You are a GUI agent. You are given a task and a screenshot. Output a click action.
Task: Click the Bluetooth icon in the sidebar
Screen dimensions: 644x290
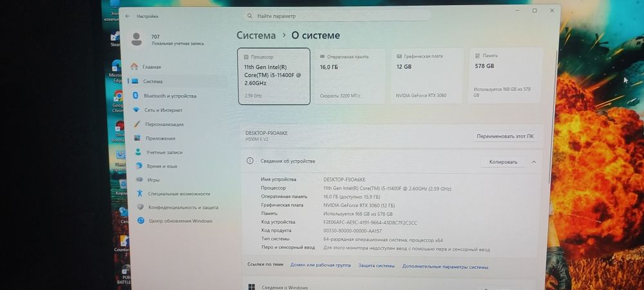point(135,95)
